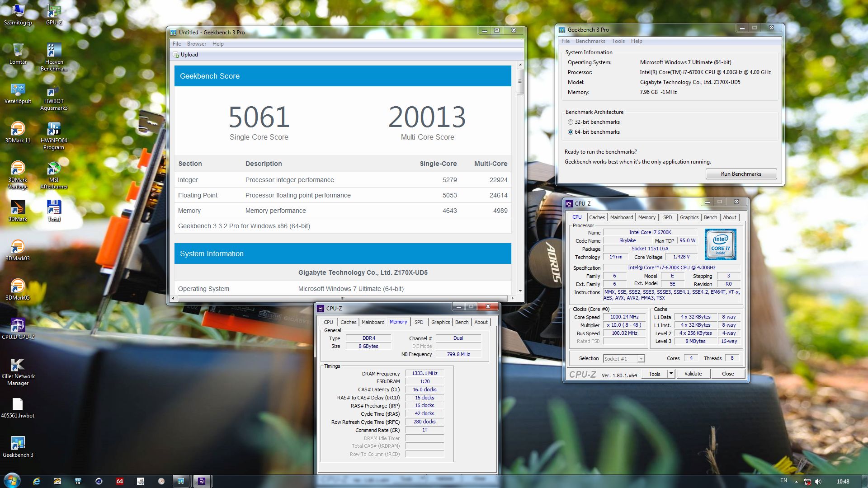Open the Memory tab in right CPU-Z
Image resolution: width=868 pixels, height=488 pixels.
(x=647, y=217)
